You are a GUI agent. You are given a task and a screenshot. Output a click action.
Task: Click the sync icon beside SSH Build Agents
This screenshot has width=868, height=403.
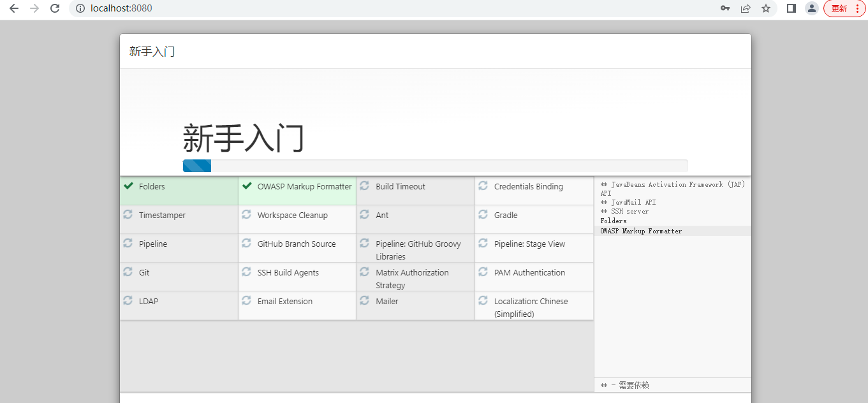(246, 272)
